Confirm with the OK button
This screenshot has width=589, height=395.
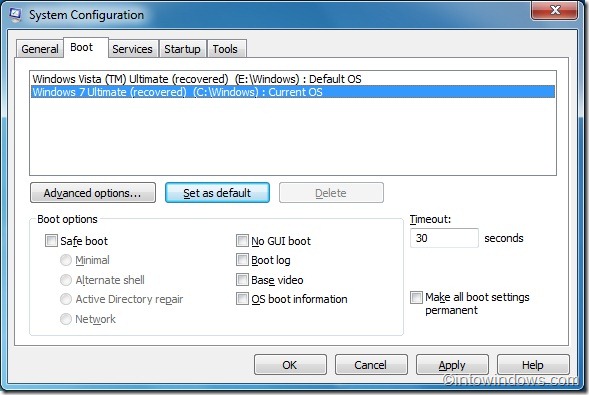pyautogui.click(x=290, y=365)
